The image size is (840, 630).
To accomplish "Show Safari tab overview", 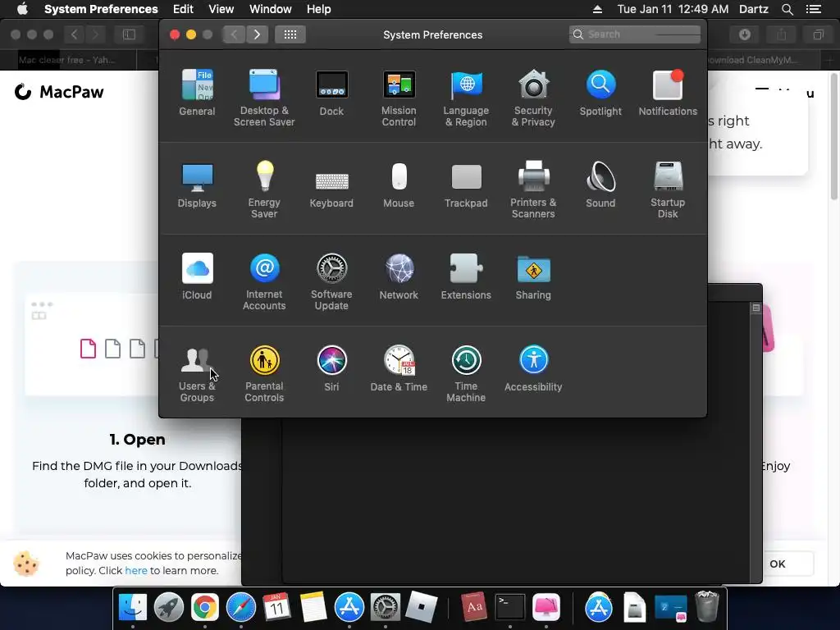I will 818,34.
